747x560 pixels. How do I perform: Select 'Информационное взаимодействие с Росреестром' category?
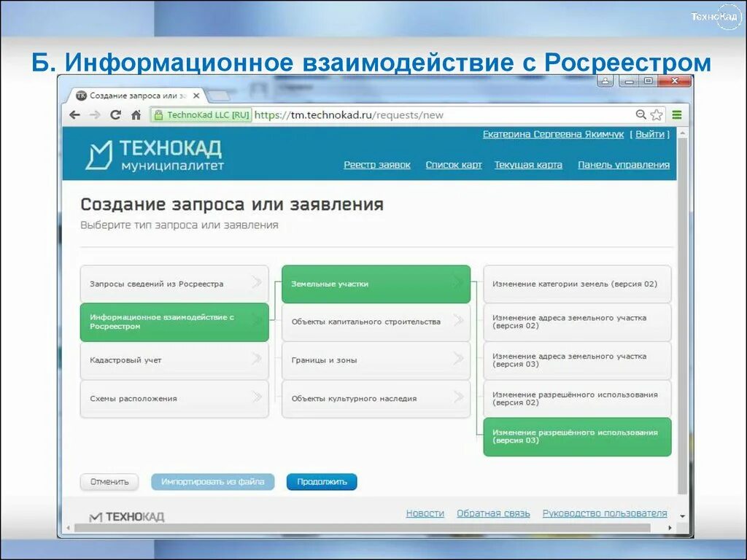tap(174, 322)
